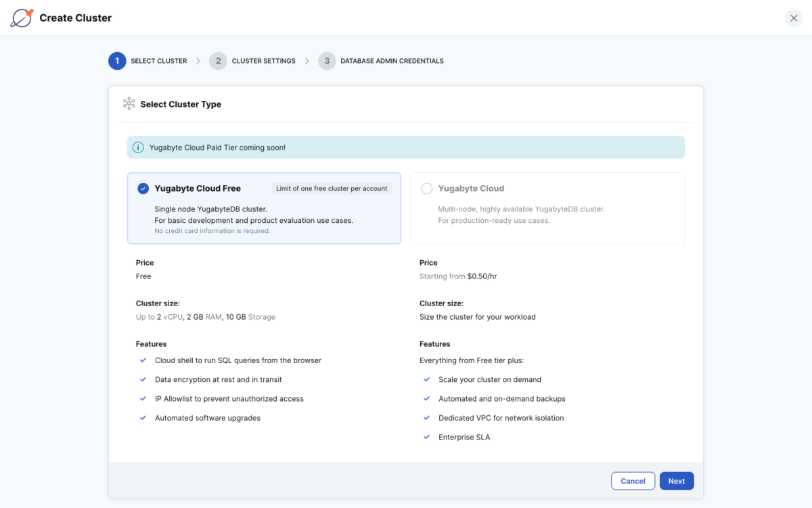Click the checkmark beside Dedicated VPC feature

tap(426, 418)
